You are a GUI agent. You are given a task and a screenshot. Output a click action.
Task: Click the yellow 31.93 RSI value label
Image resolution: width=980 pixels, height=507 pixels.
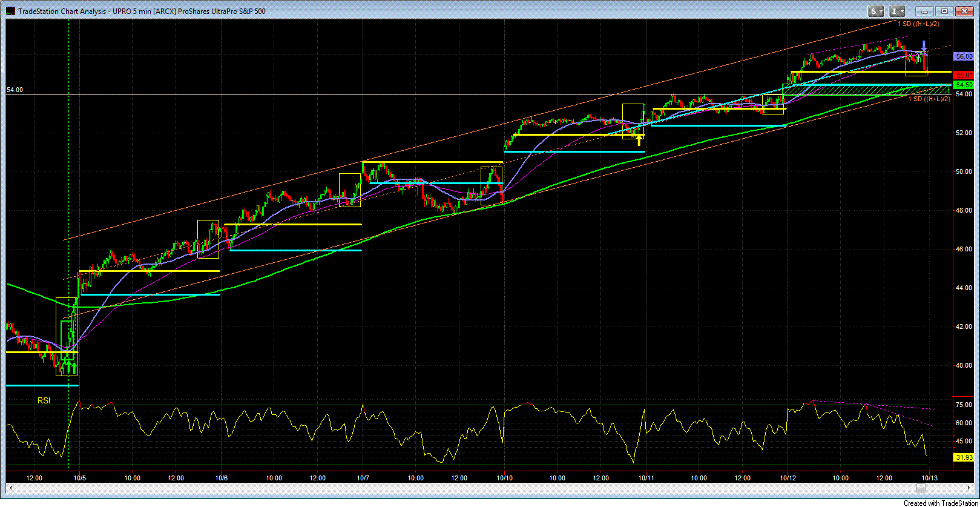[x=964, y=457]
